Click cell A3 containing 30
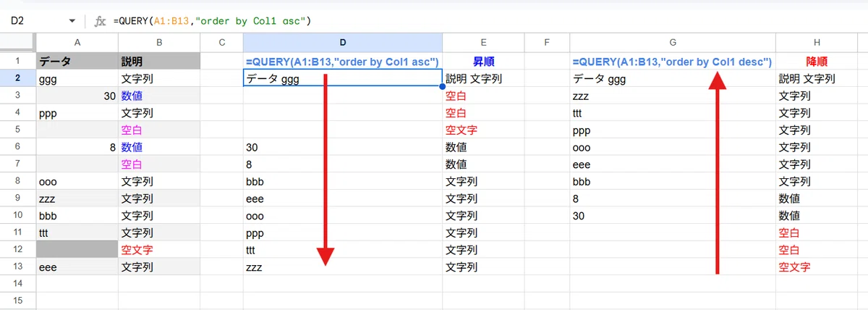This screenshot has height=310, width=868. [77, 96]
